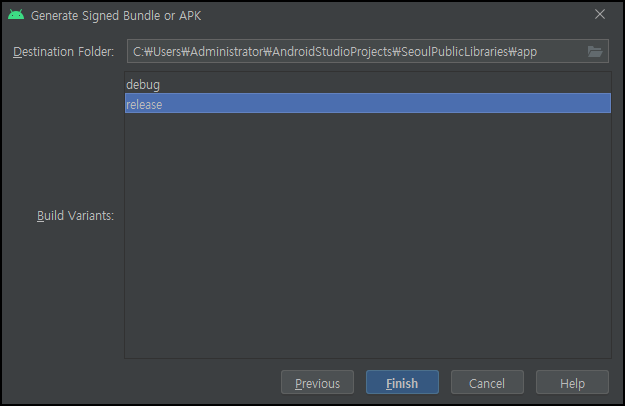The height and width of the screenshot is (406, 625).
Task: Go back with the Previous button
Action: tap(317, 382)
